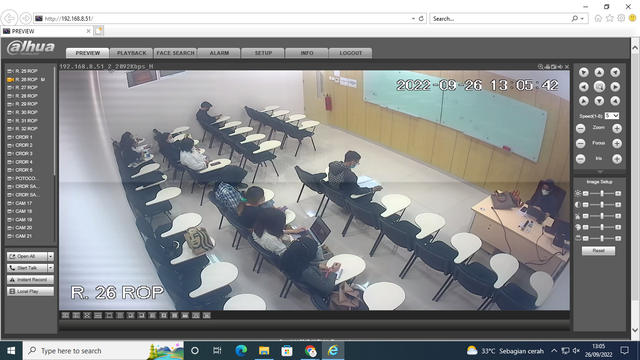This screenshot has height=360, width=640.
Task: Open Microsoft Edge from the taskbar
Action: pos(241,351)
